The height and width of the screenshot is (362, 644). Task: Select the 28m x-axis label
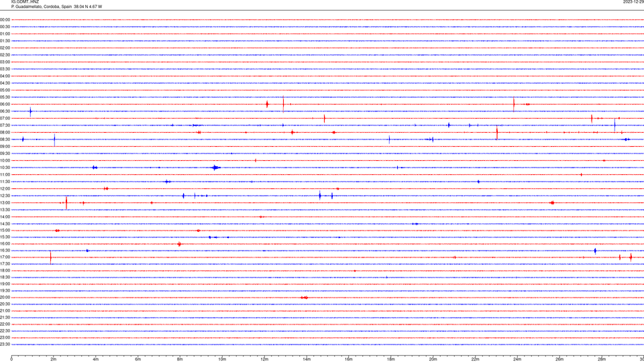pyautogui.click(x=602, y=359)
